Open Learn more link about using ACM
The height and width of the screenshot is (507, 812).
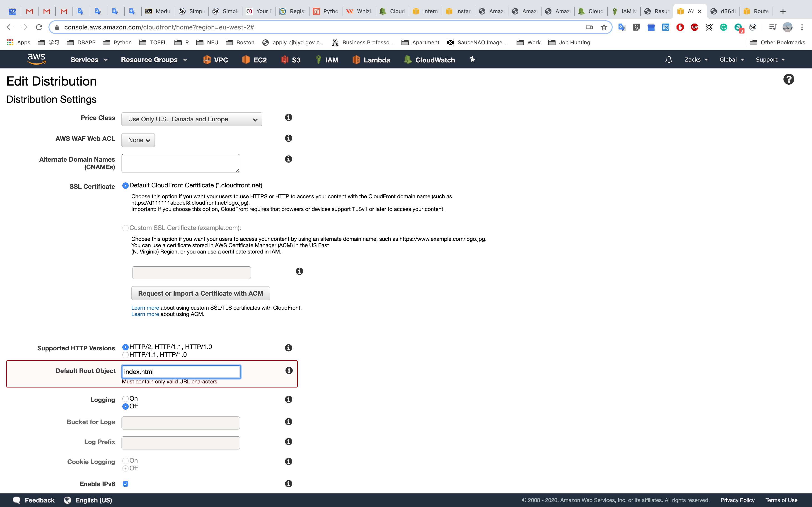point(145,314)
